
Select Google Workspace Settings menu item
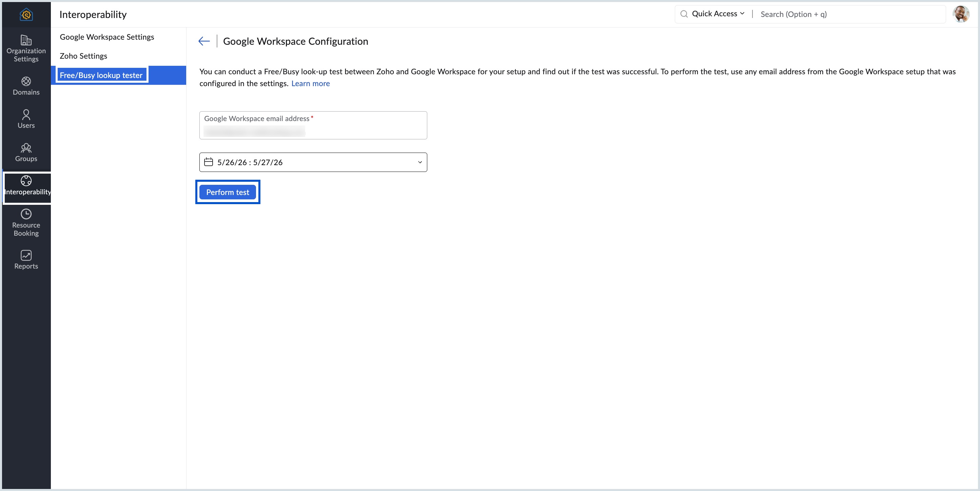107,37
